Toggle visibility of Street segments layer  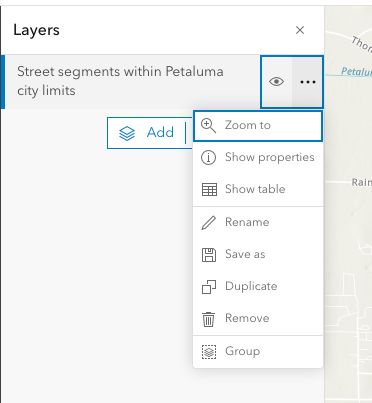[x=277, y=82]
